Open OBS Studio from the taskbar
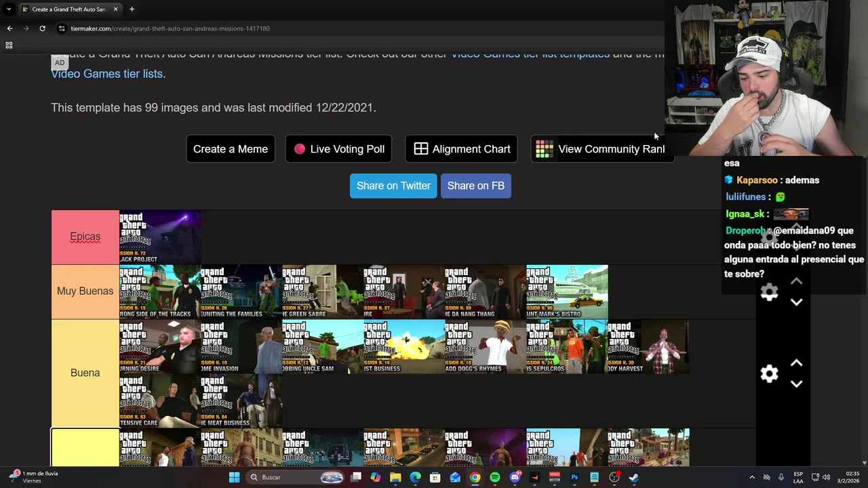The height and width of the screenshot is (488, 868). [x=614, y=477]
